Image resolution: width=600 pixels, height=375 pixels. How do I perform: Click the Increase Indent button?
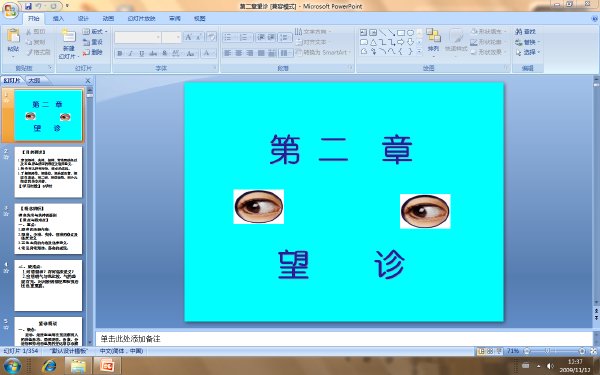coord(271,37)
